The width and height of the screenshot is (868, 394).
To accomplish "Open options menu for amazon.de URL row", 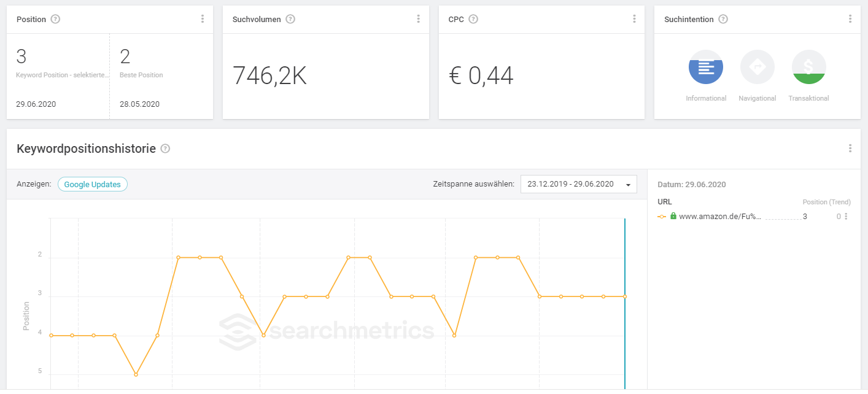I will tap(846, 217).
